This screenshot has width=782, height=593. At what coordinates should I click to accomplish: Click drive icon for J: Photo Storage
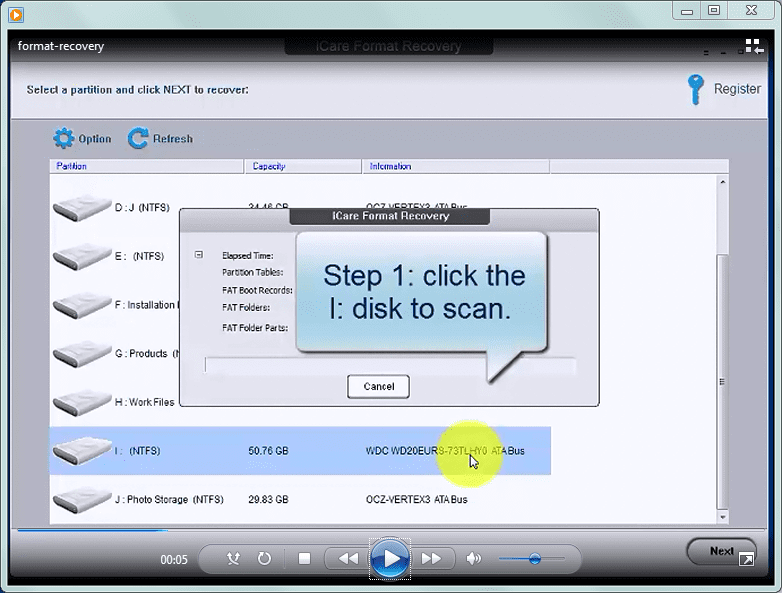click(82, 499)
